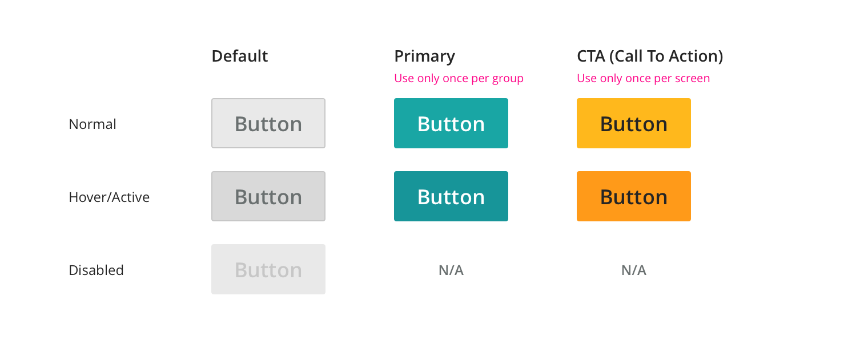
Task: Click the faded Disabled Default button
Action: (268, 269)
